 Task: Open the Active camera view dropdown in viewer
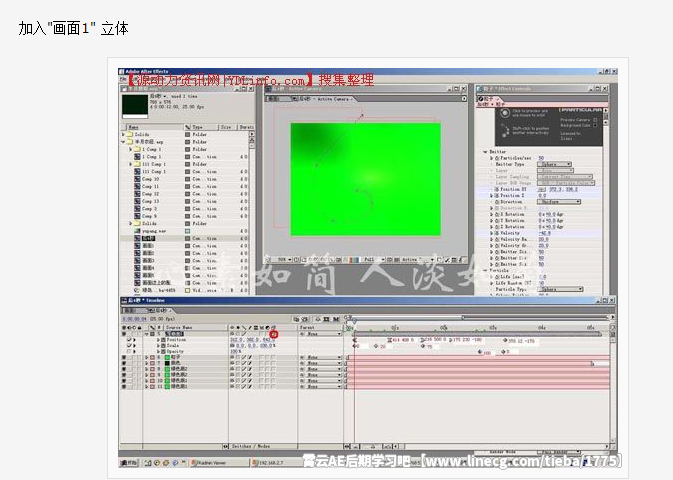click(x=418, y=260)
